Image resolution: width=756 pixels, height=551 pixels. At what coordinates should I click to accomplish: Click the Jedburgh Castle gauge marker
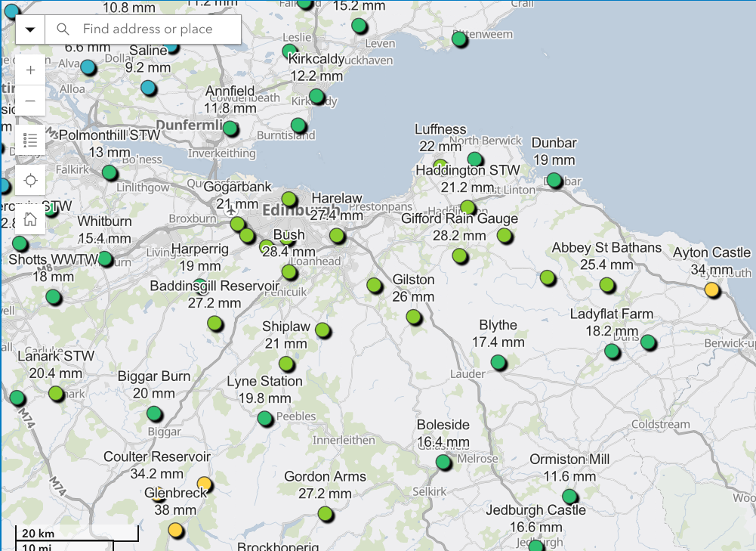point(535,546)
